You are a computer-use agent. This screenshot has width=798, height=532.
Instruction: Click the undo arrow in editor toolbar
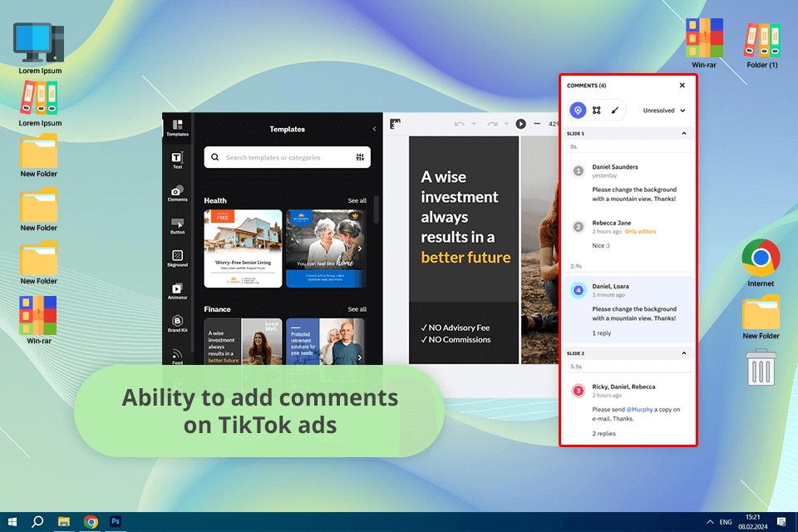point(459,124)
